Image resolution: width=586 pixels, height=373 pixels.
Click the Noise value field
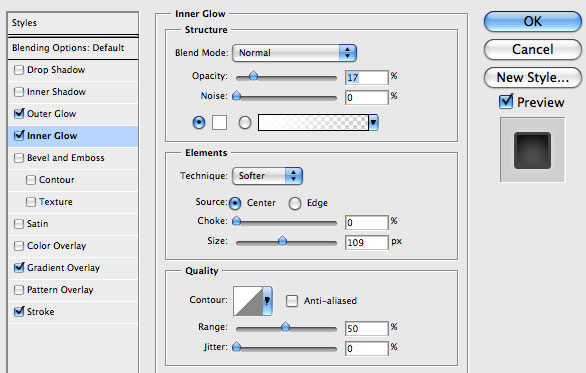coord(367,98)
